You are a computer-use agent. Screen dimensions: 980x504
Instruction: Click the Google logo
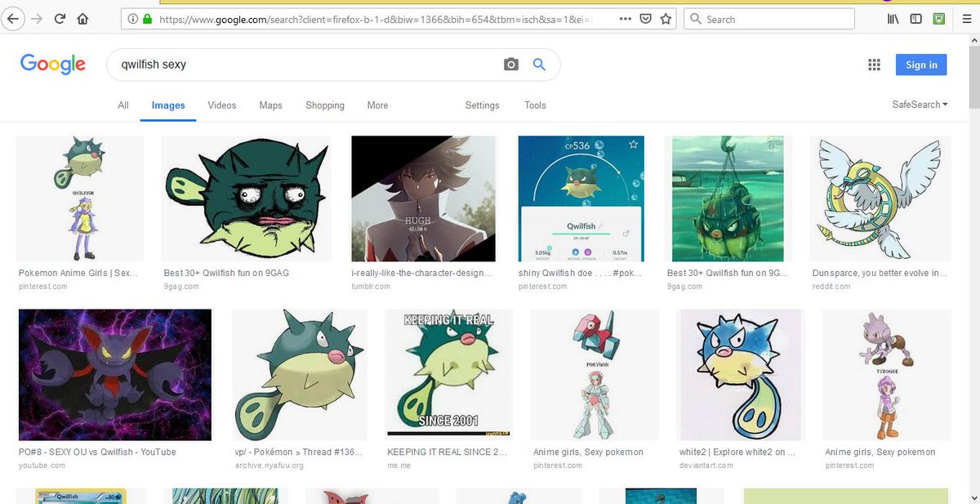(x=53, y=65)
